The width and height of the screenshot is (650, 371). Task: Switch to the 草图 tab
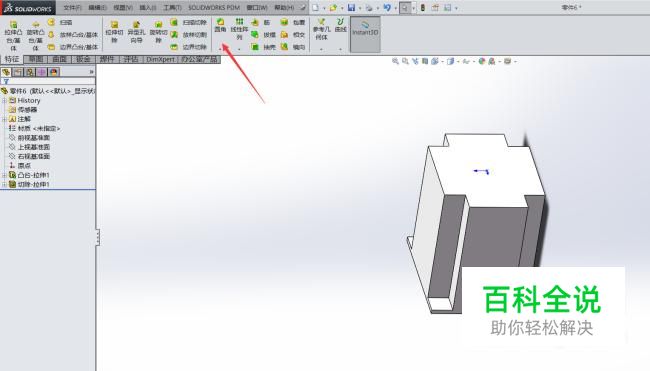[x=36, y=59]
